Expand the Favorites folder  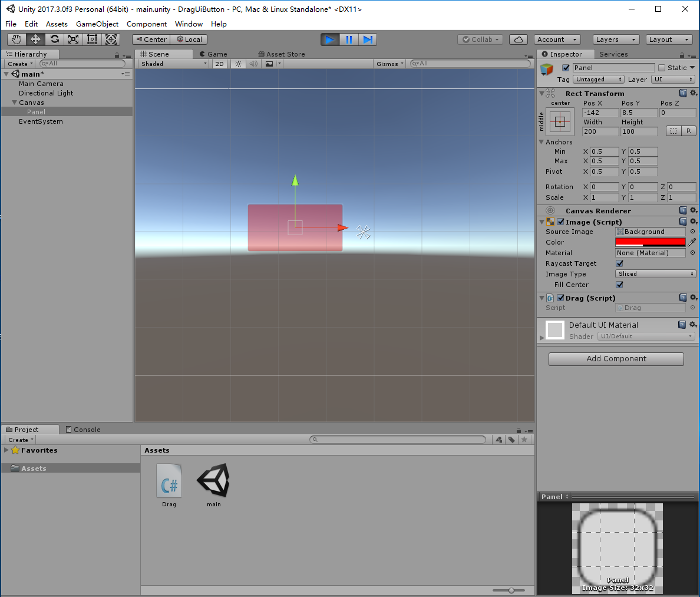coord(6,450)
